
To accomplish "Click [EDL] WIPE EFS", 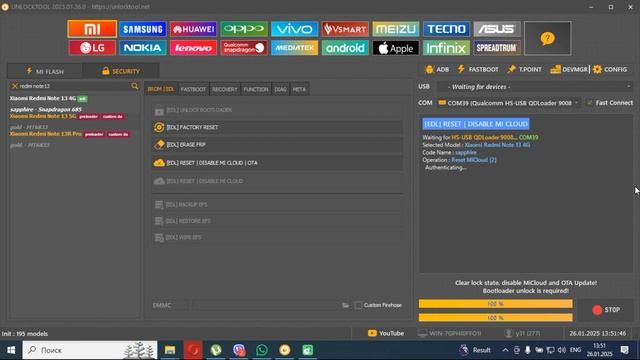I will click(277, 237).
